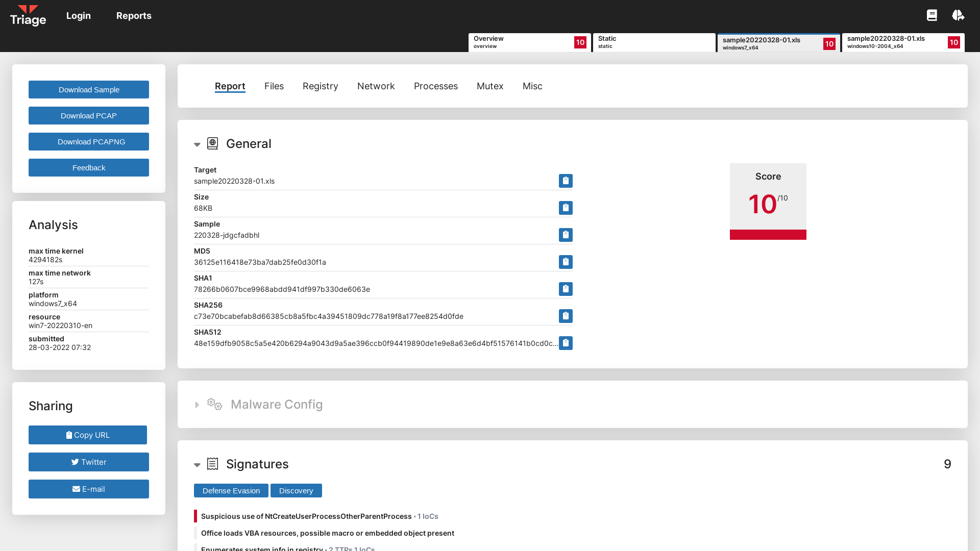Copy the Sample ID to clipboard
980x551 pixels.
(x=566, y=235)
